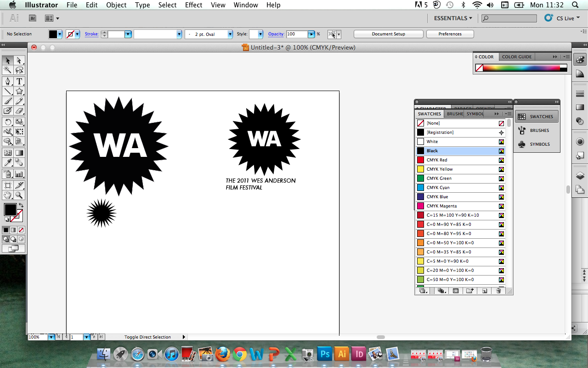Select the Zoom magnifier tool

click(19, 195)
